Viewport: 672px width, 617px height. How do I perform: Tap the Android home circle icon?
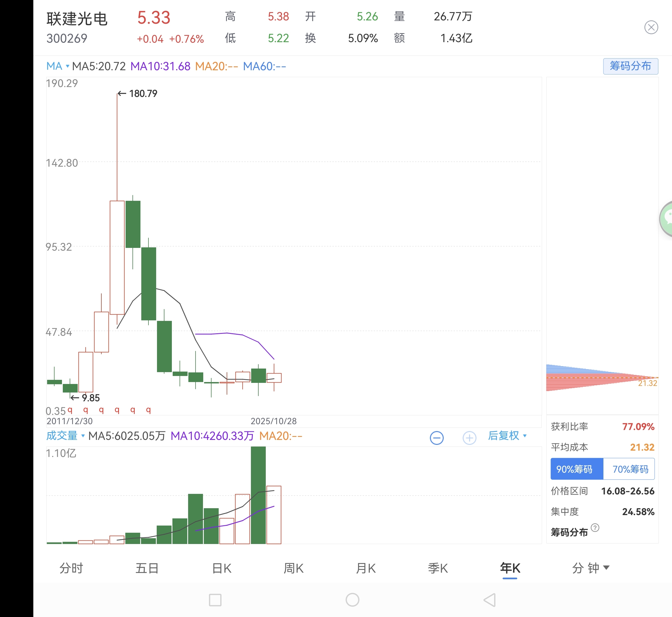(352, 600)
